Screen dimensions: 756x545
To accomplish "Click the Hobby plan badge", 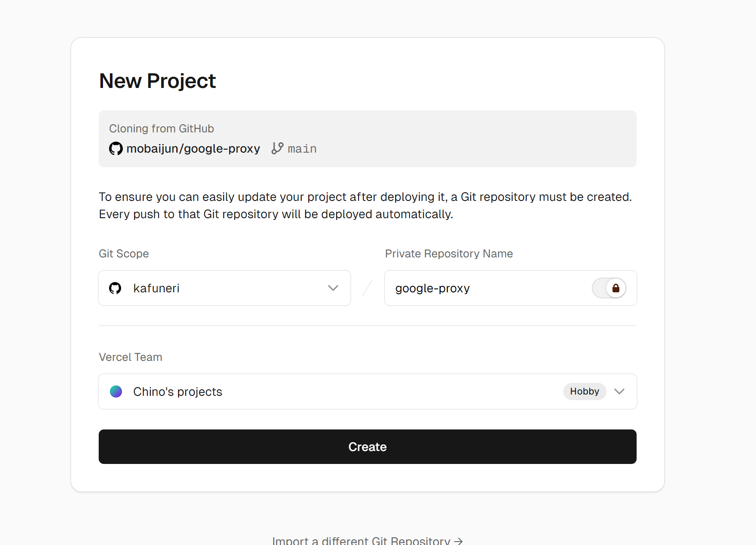I will (x=584, y=392).
